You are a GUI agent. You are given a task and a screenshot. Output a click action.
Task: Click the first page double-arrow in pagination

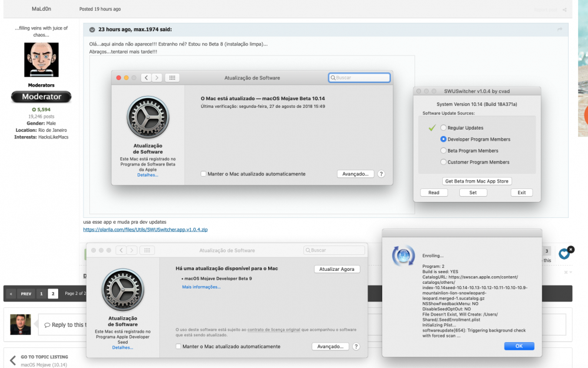pos(11,294)
